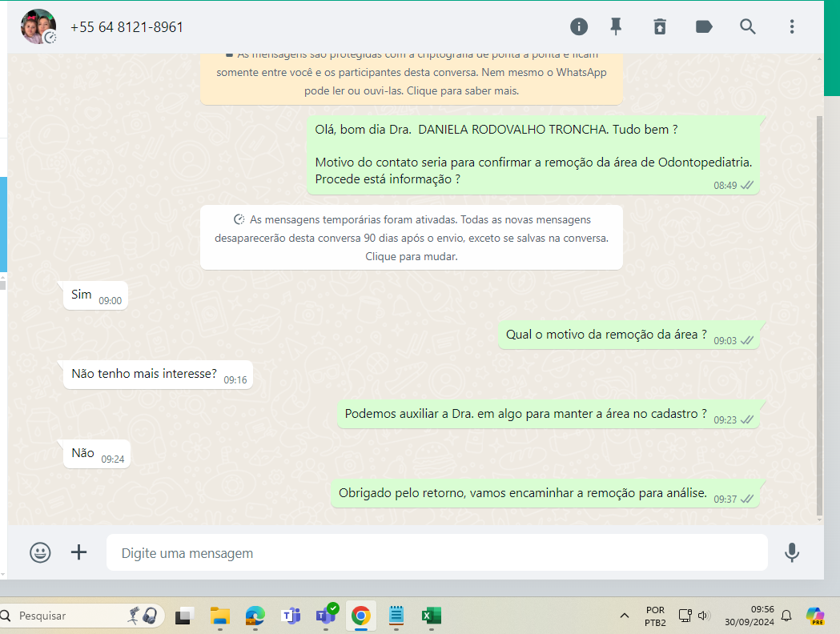Open Excel from the taskbar
Viewport: 840px width, 634px height.
click(x=432, y=616)
